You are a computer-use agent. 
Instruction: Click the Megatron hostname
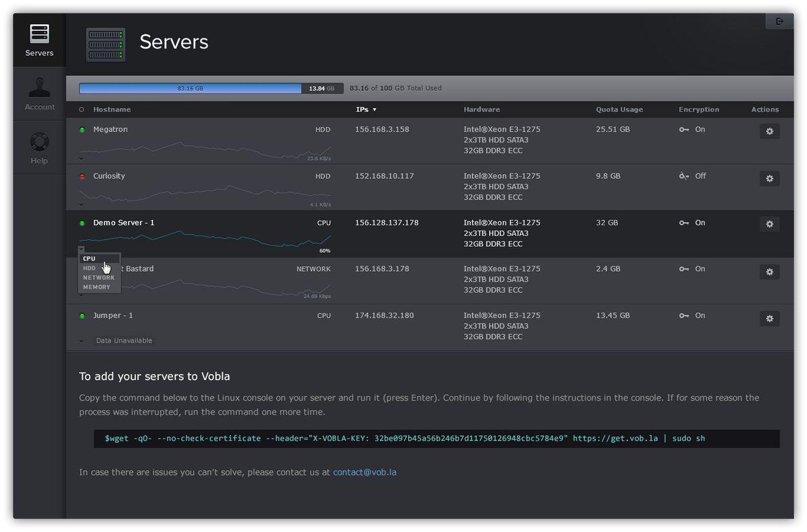pos(110,129)
